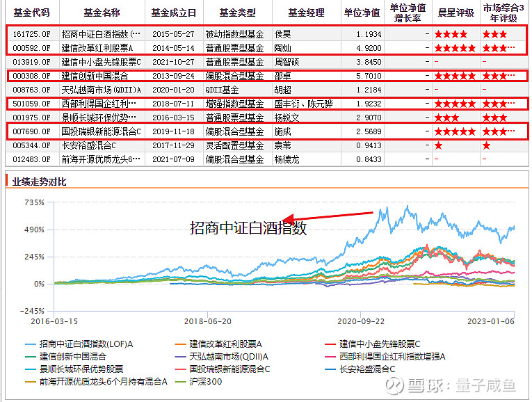Click net value 5.7010
The width and height of the screenshot is (532, 402).
pyautogui.click(x=369, y=76)
